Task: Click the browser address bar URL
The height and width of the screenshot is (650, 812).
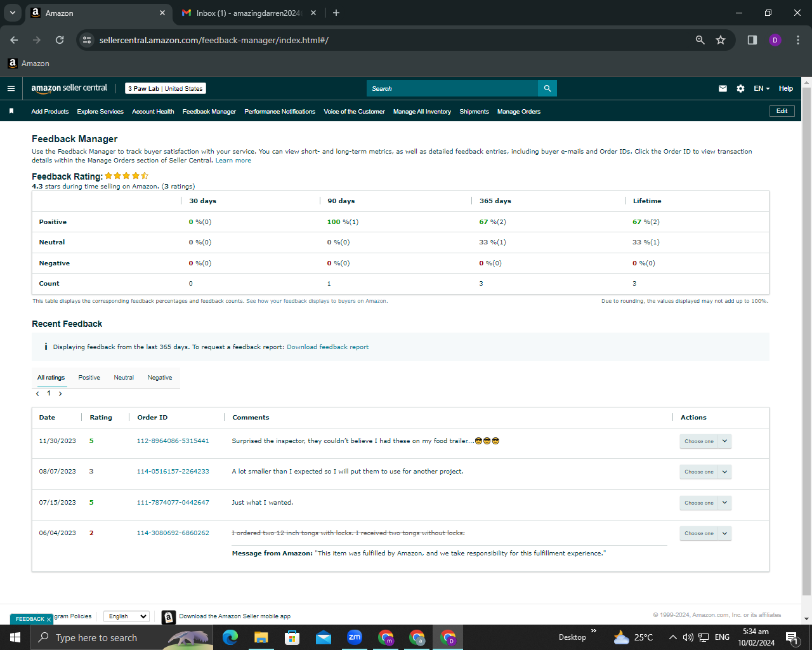Action: click(214, 40)
